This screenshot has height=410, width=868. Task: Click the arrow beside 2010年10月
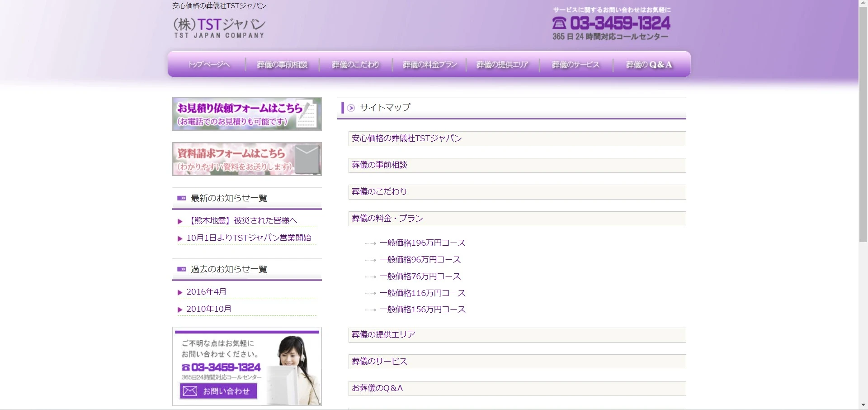point(180,310)
